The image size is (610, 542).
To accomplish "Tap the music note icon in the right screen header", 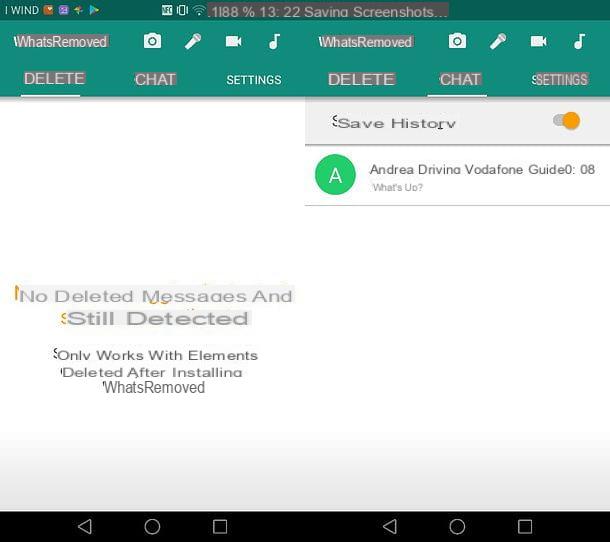I will pos(580,41).
